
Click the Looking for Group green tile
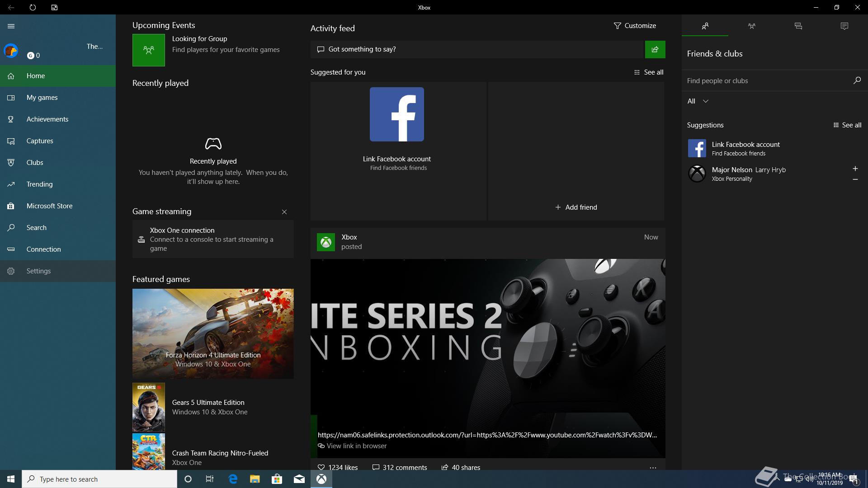click(x=149, y=50)
